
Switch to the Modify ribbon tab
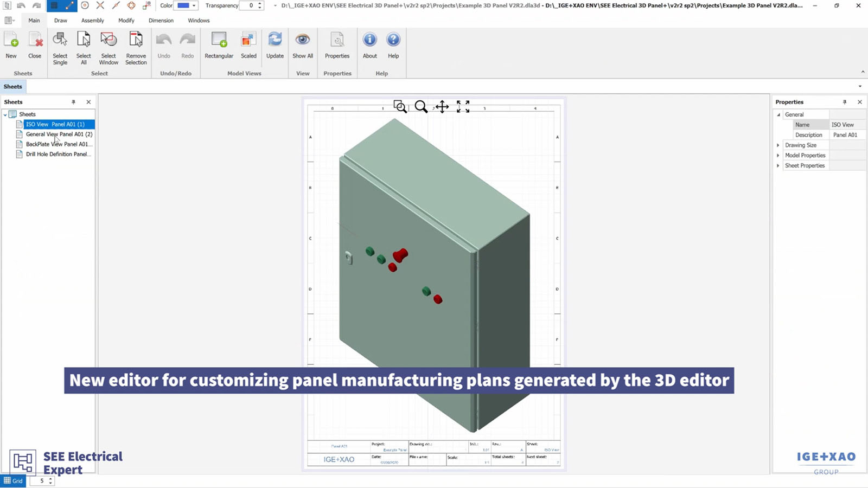tap(126, 20)
